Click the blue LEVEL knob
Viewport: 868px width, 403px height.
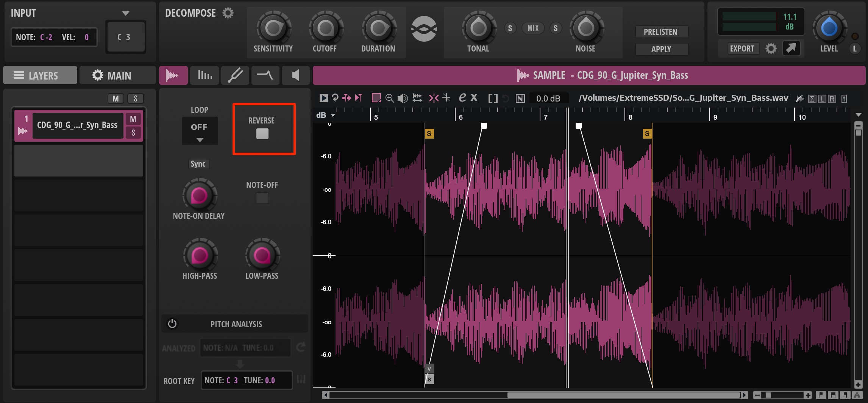[x=829, y=27]
